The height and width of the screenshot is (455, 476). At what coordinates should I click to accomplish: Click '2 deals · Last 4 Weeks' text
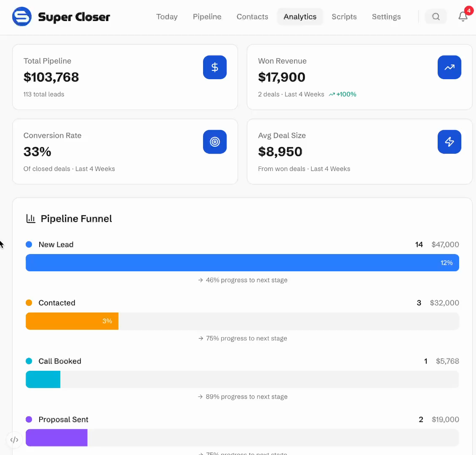[x=291, y=94]
